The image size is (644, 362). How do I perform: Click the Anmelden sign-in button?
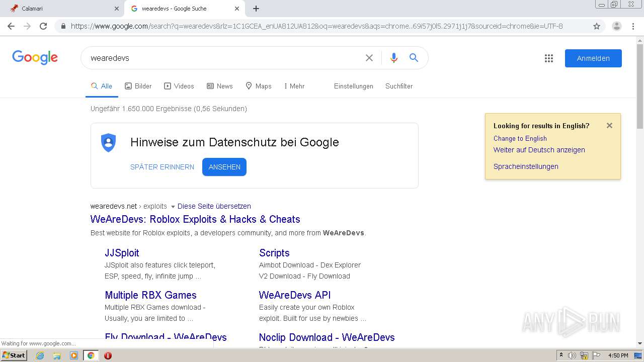(593, 58)
